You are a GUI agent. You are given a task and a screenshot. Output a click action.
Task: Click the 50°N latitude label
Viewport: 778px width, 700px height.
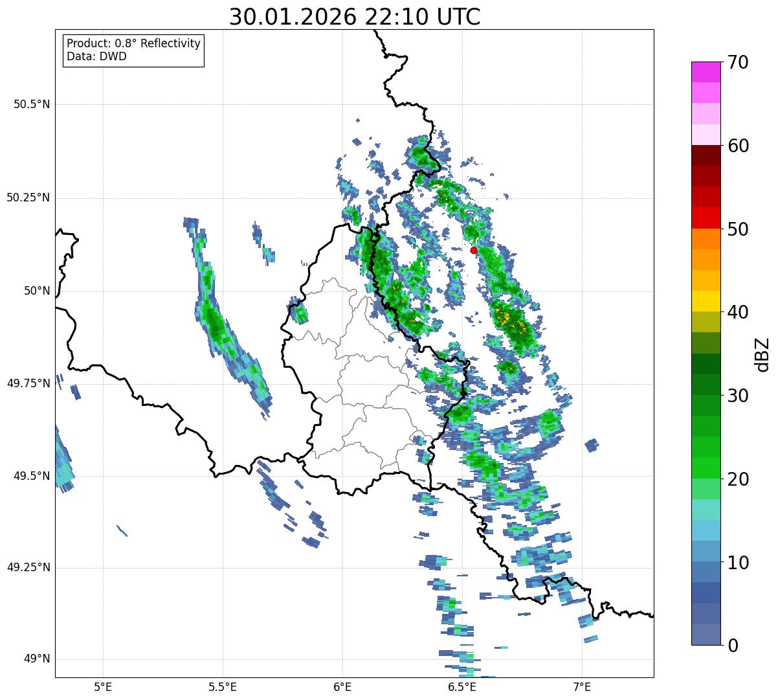37,291
